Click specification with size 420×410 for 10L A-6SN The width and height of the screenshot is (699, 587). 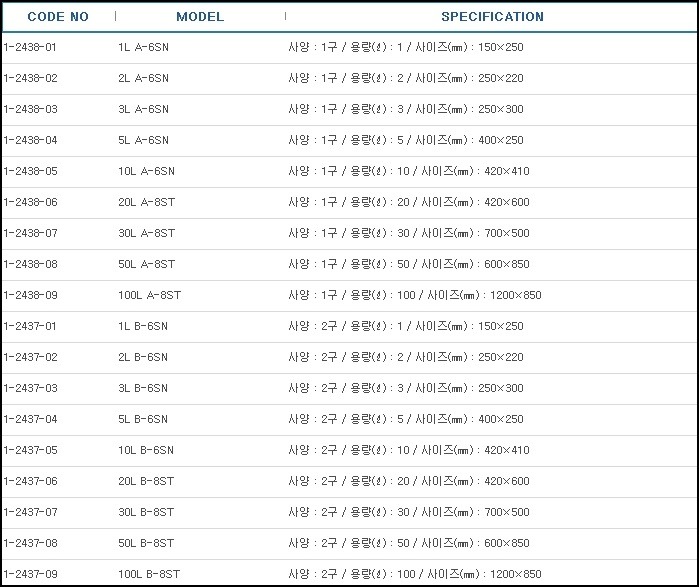tap(409, 171)
